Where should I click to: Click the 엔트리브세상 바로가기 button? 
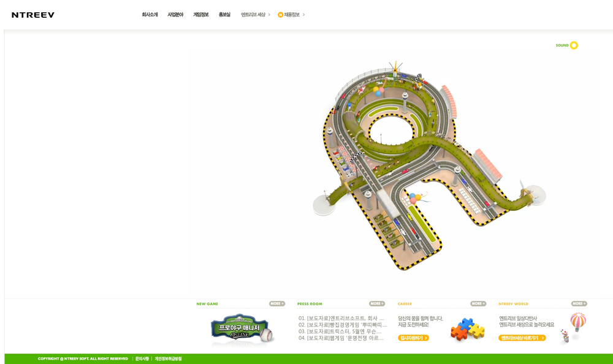coord(522,338)
